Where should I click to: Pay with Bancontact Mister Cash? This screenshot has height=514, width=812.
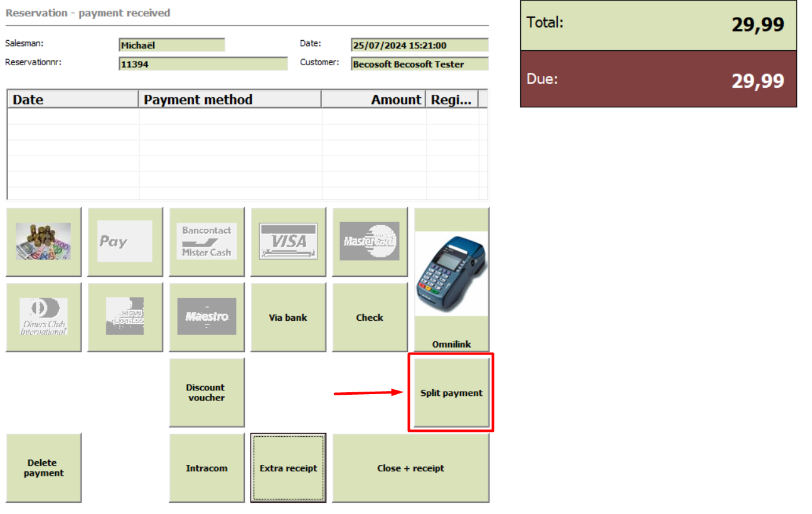[207, 242]
